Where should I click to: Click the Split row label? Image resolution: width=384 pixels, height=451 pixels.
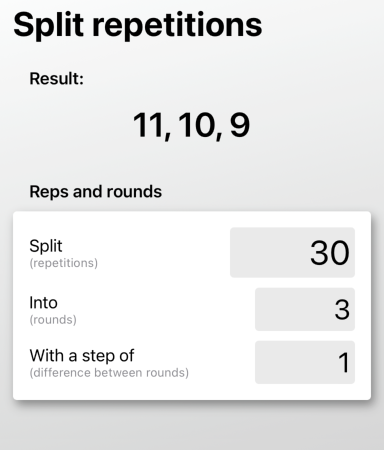(46, 246)
